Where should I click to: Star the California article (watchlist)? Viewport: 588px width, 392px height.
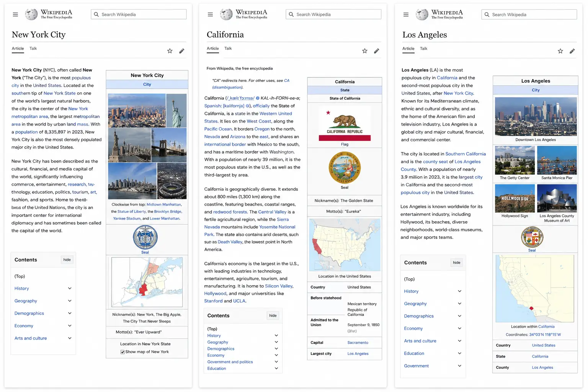(365, 51)
